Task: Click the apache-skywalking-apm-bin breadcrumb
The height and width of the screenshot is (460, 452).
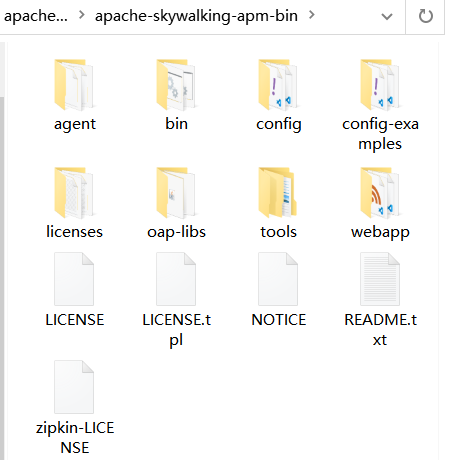Action: [196, 16]
